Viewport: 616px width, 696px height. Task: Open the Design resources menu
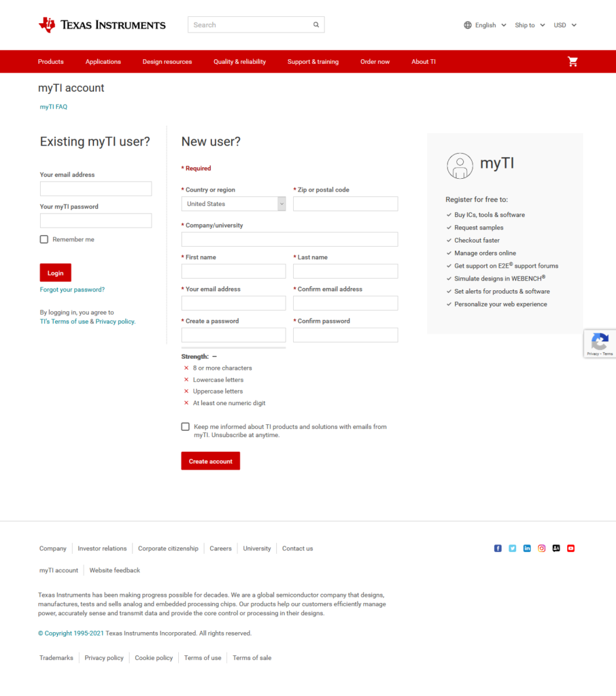[167, 62]
